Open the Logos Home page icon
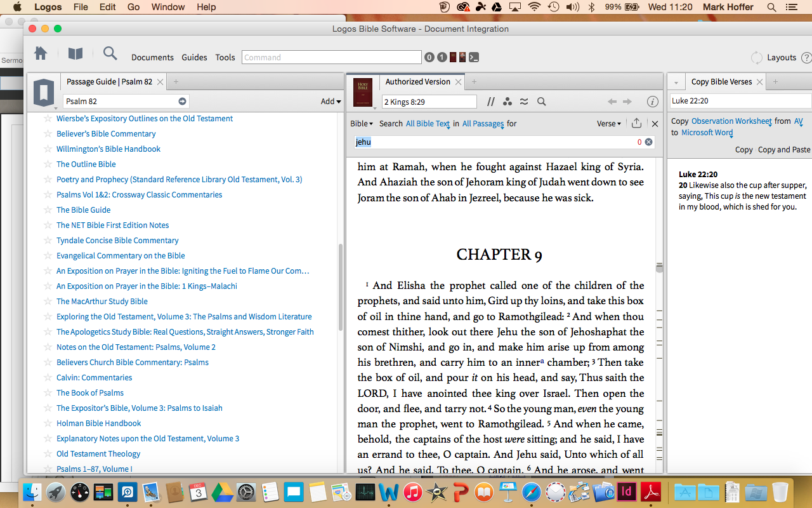 point(41,54)
